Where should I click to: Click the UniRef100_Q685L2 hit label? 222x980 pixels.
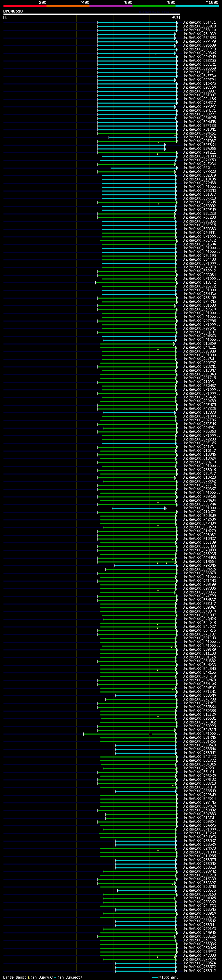click(x=199, y=971)
